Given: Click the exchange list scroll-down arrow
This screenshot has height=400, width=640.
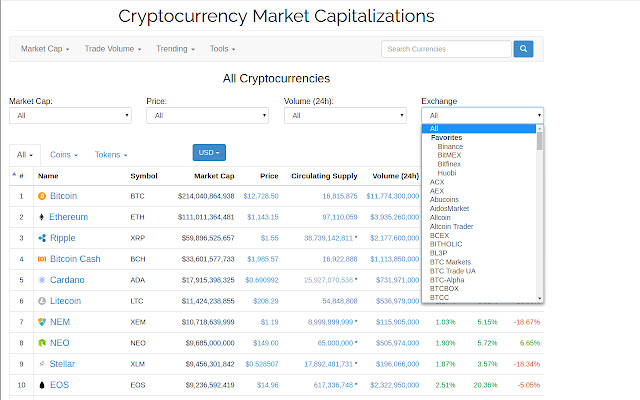Looking at the screenshot, I should [x=540, y=298].
